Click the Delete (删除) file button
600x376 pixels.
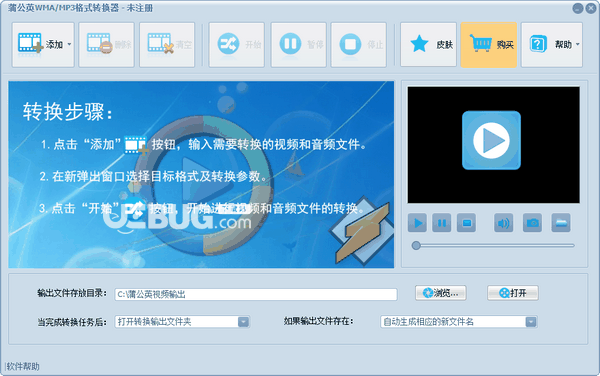[x=106, y=45]
